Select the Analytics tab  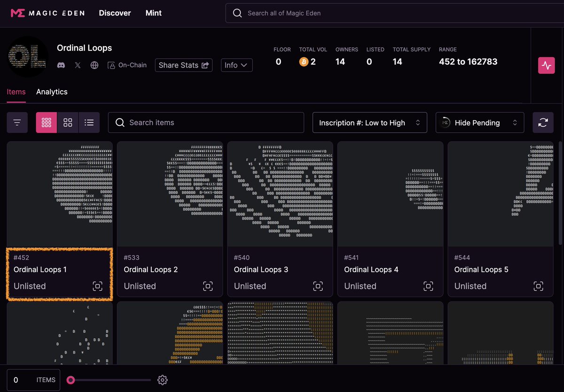[52, 92]
